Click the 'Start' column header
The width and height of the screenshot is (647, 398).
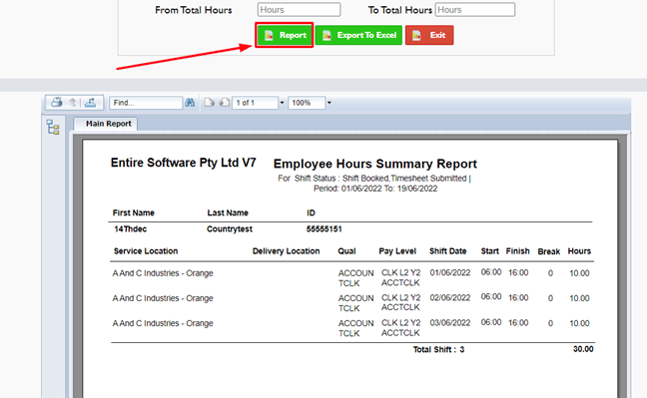click(x=490, y=251)
